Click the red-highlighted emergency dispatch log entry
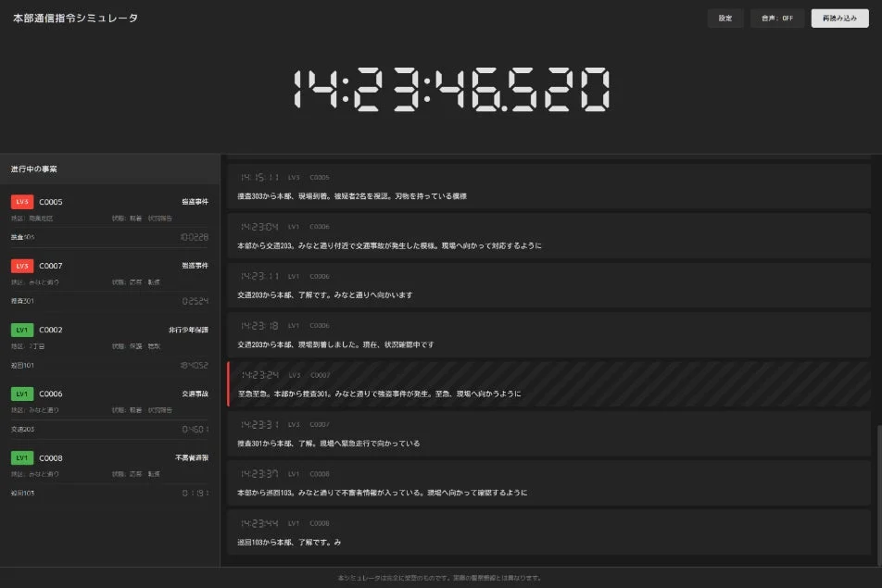This screenshot has height=588, width=882. tap(550, 384)
